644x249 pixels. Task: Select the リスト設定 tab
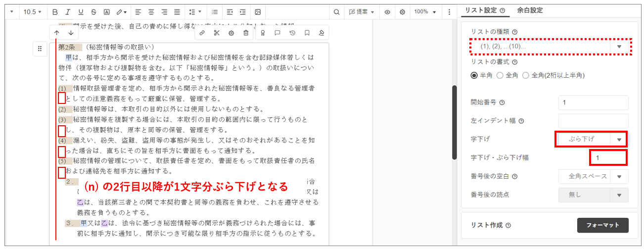(481, 10)
